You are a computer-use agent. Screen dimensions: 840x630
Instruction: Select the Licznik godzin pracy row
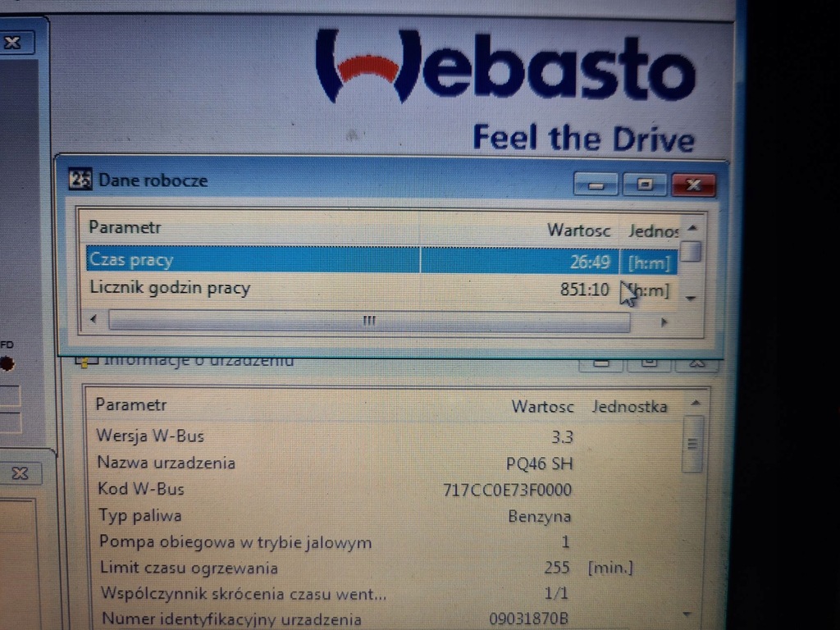click(x=381, y=289)
